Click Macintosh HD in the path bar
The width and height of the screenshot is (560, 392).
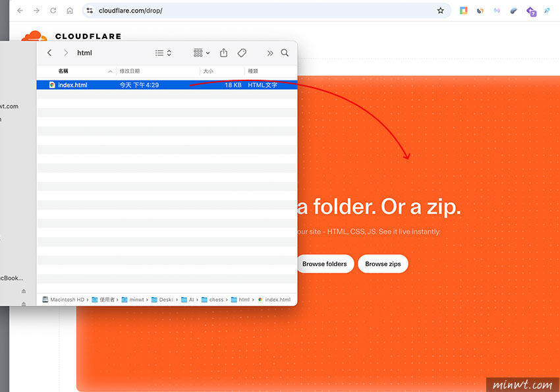point(63,300)
